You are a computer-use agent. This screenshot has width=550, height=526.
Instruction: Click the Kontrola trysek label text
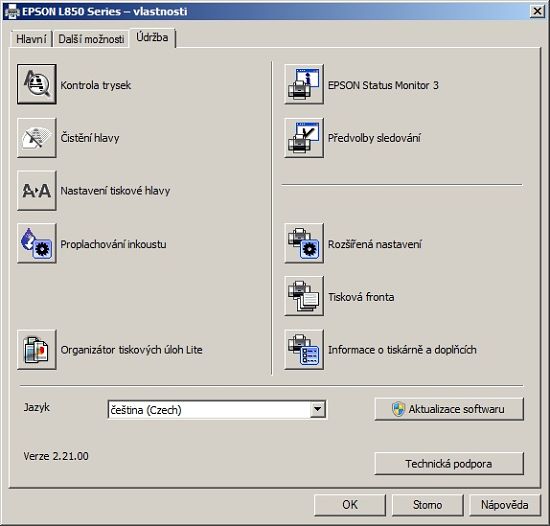point(95,85)
